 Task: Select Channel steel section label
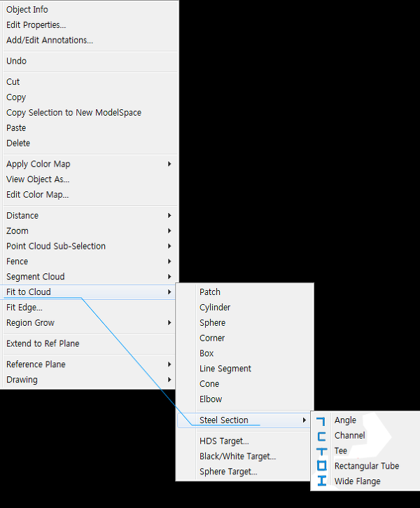(350, 435)
